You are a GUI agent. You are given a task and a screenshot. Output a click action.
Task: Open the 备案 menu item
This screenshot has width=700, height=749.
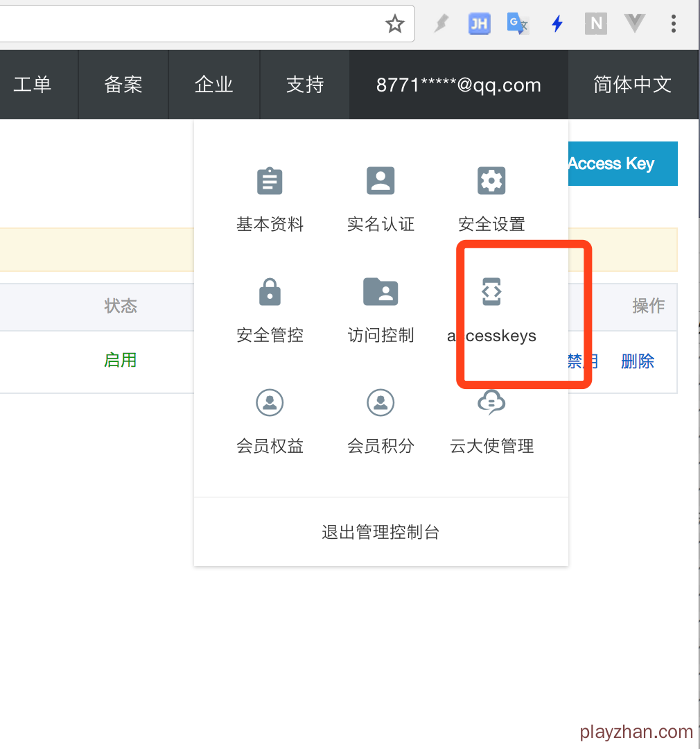click(123, 85)
